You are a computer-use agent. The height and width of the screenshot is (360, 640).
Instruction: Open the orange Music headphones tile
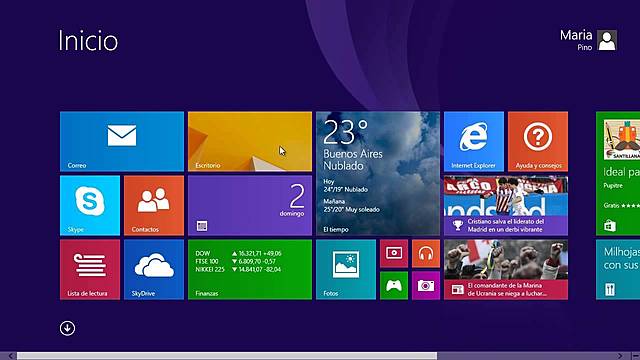[426, 253]
